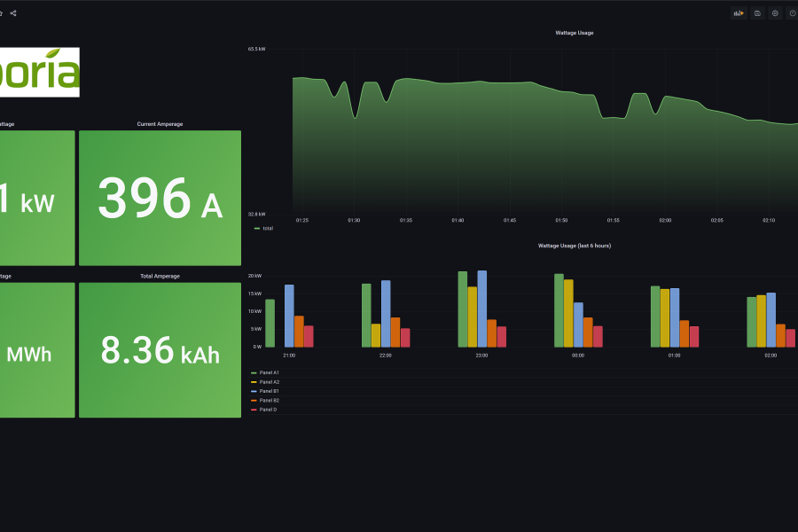
Task: Click the 396 A stat value
Action: click(x=160, y=198)
